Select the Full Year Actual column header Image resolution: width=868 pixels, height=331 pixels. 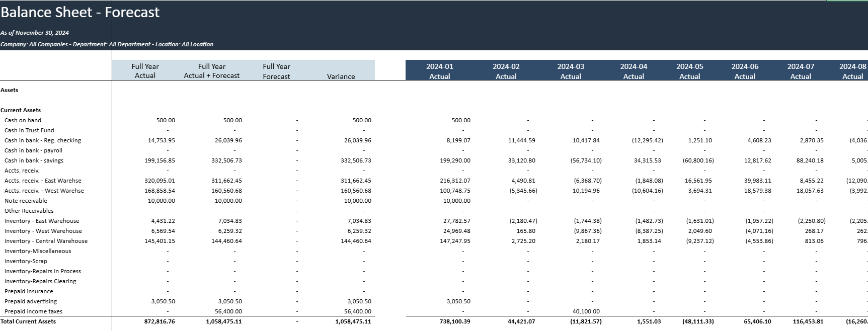[145, 71]
